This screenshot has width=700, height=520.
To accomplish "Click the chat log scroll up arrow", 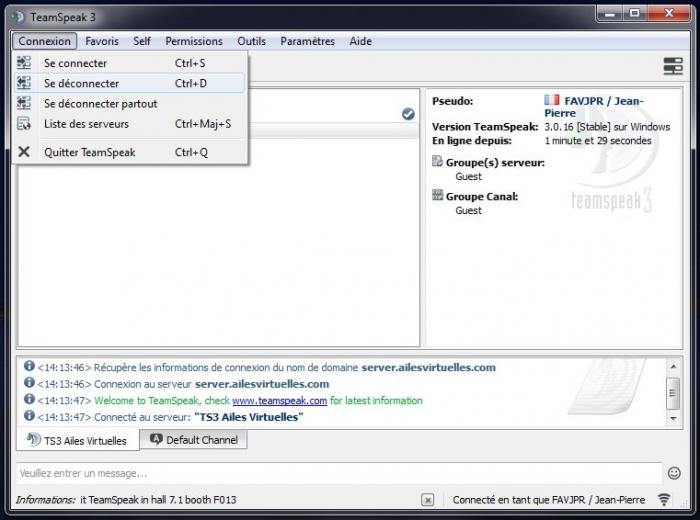I will pos(673,366).
